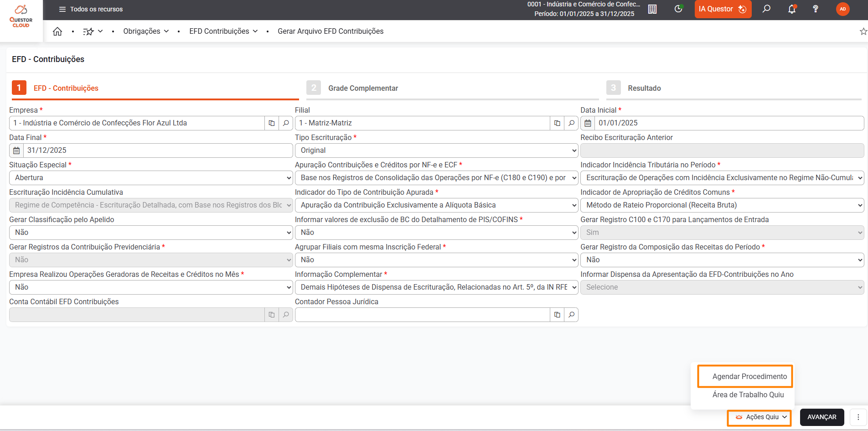This screenshot has width=868, height=431.
Task: Click the copy icon beside Filial field
Action: pyautogui.click(x=557, y=123)
